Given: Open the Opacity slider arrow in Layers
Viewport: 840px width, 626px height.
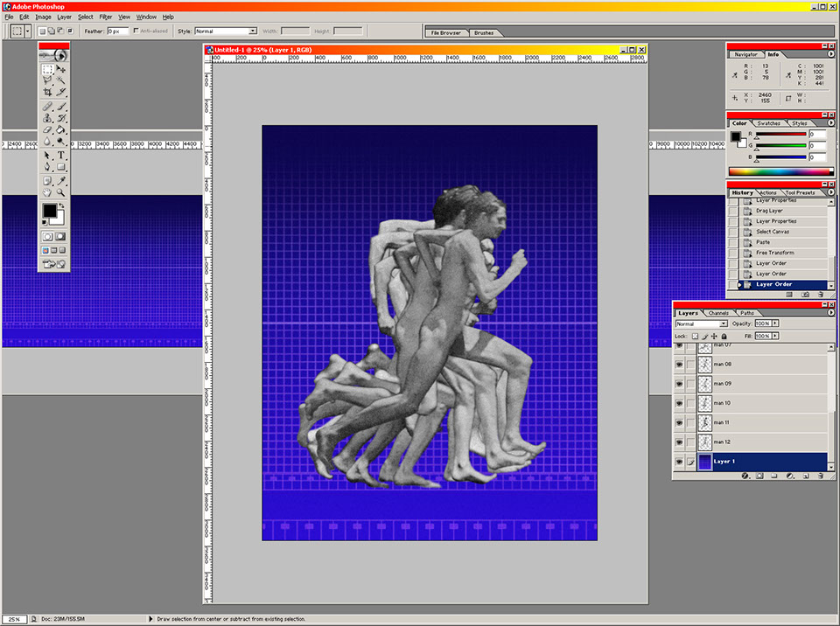Looking at the screenshot, I should pos(775,323).
